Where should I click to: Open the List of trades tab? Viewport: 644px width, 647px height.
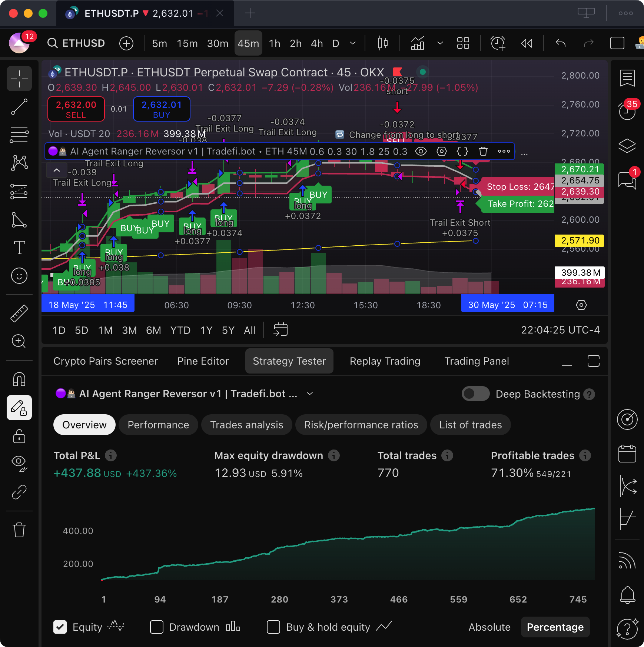click(x=470, y=425)
